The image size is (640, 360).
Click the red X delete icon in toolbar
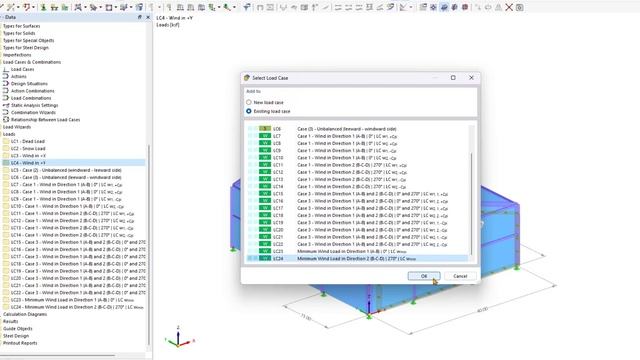tap(509, 7)
